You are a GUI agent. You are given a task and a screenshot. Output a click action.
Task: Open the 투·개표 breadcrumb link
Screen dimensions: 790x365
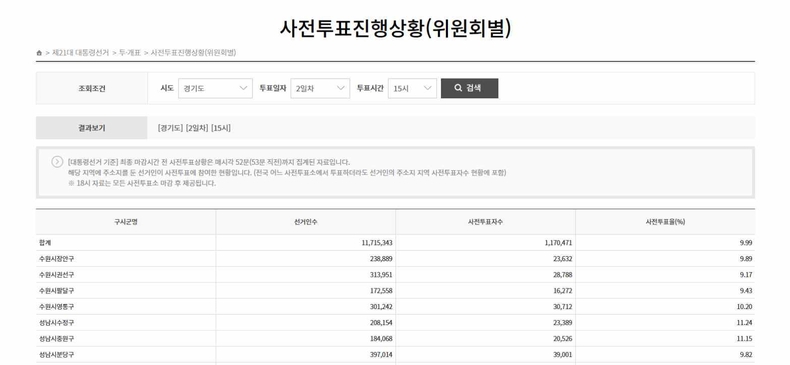coord(130,52)
